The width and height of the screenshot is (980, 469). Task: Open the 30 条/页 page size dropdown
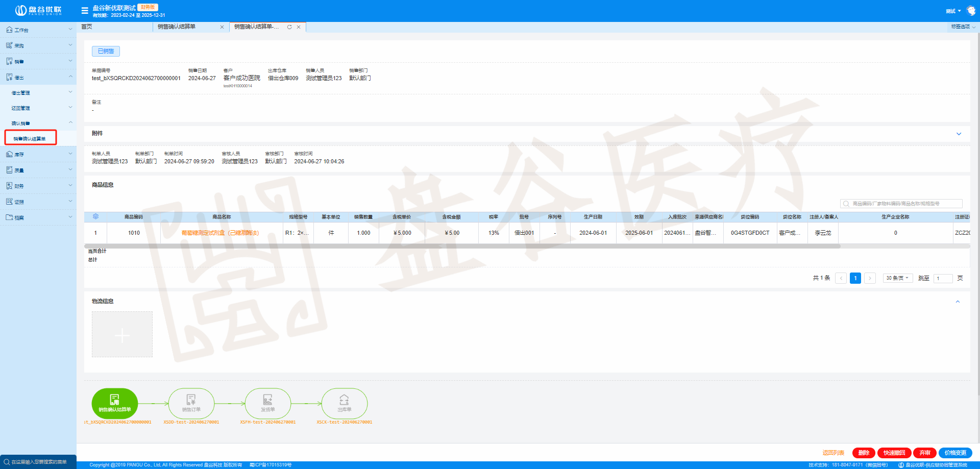(897, 278)
